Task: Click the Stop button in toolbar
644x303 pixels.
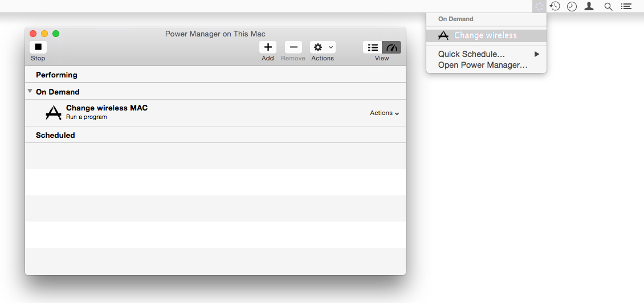Action: (38, 48)
